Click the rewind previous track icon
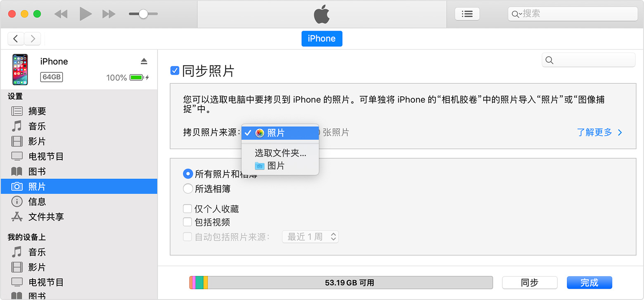 61,14
